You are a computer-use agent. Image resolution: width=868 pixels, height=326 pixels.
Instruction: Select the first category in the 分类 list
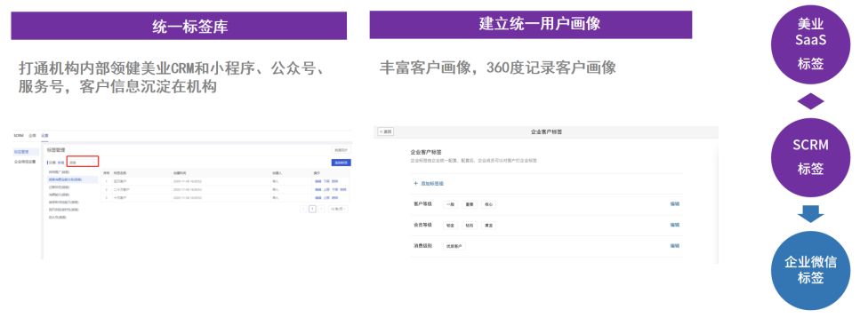59,171
